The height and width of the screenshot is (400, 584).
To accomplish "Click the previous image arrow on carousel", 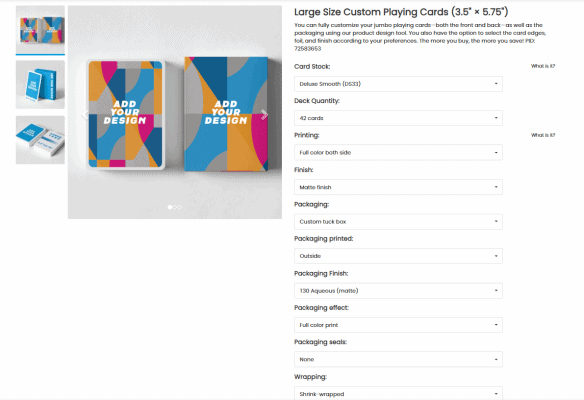I will [x=85, y=115].
